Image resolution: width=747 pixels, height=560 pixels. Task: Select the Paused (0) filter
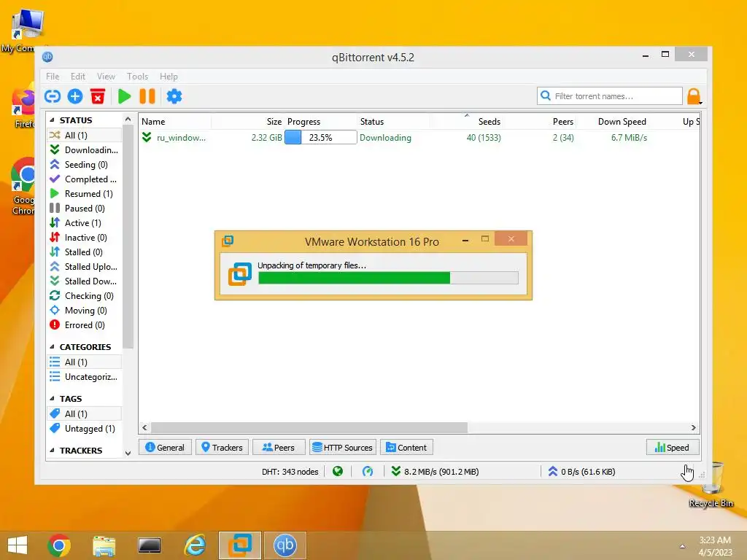(85, 209)
